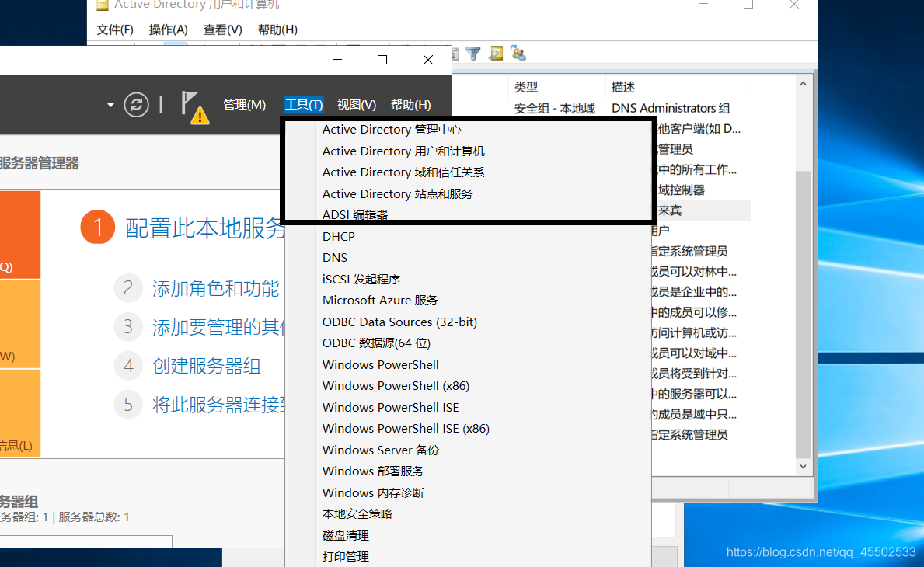This screenshot has height=567, width=924.
Task: Minimize the Server Manager window
Action: (x=337, y=60)
